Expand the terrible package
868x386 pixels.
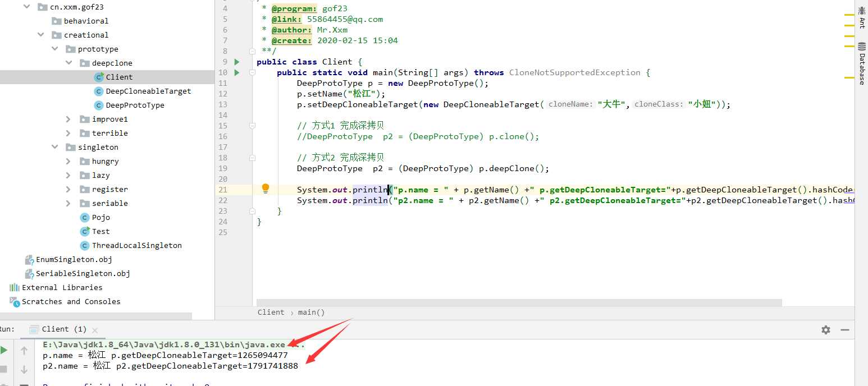(x=68, y=133)
